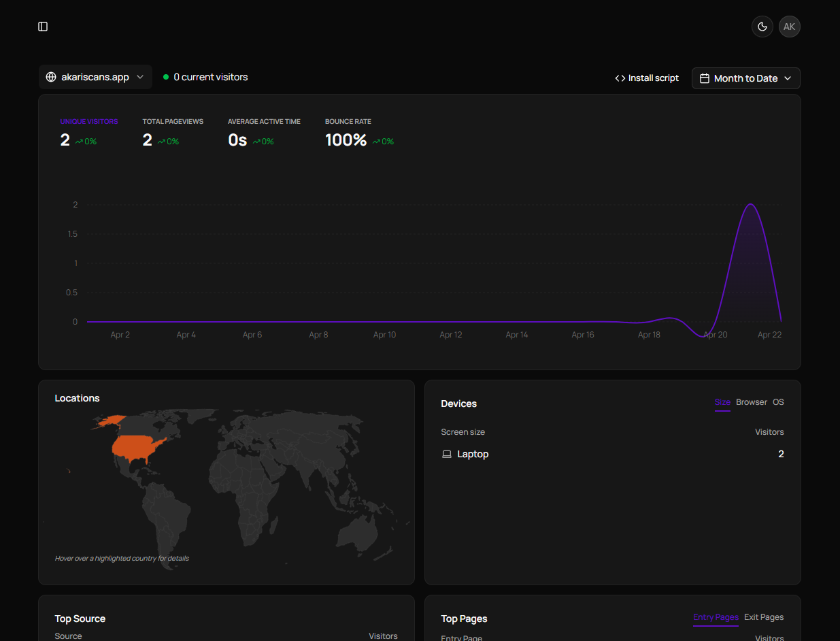Click the Apr 22 axis label

769,335
